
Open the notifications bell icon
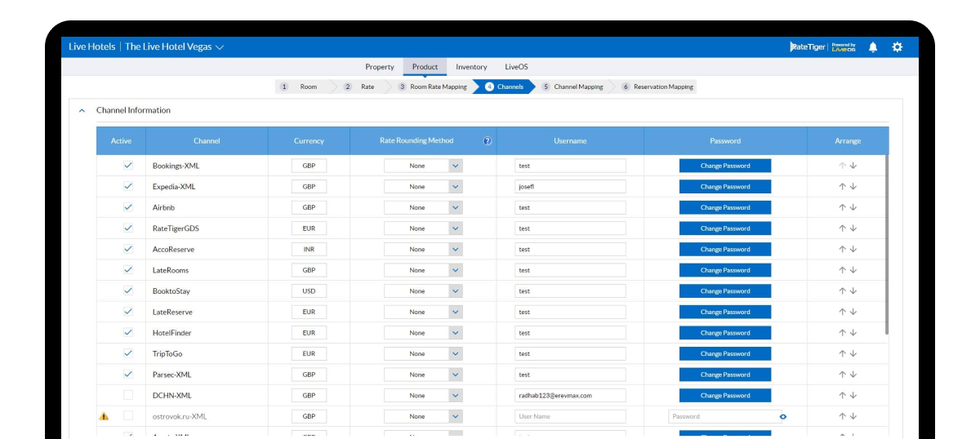873,47
